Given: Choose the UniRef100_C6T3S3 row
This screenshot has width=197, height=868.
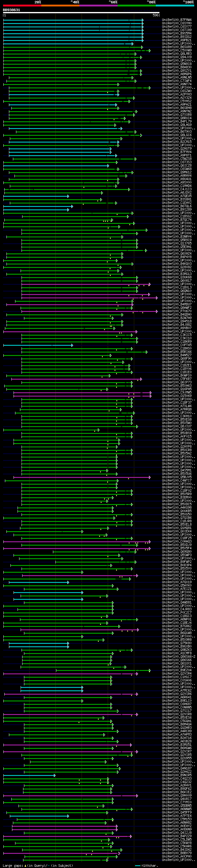Looking at the screenshot, I should pos(177,162).
